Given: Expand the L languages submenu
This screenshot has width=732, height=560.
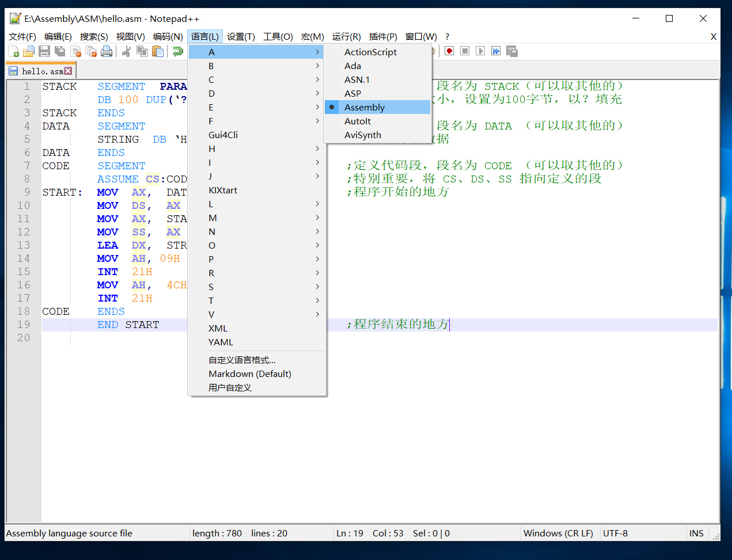Looking at the screenshot, I should tap(257, 204).
